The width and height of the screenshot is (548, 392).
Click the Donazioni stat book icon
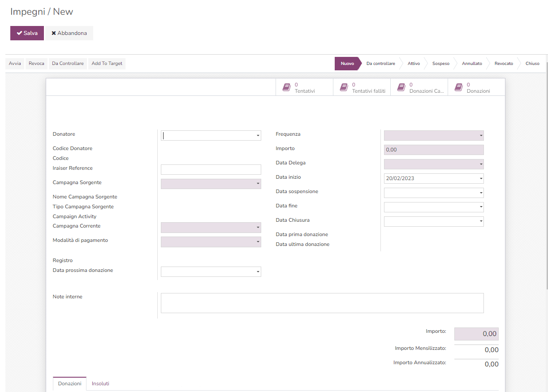coord(458,87)
